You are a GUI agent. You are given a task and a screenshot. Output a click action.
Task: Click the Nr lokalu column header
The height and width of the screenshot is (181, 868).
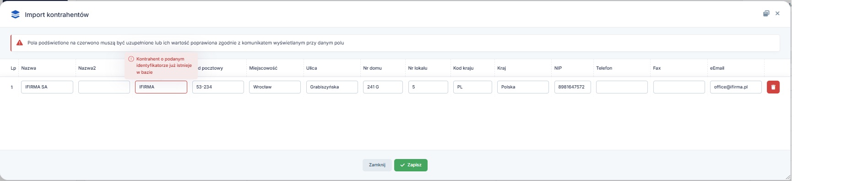(418, 68)
